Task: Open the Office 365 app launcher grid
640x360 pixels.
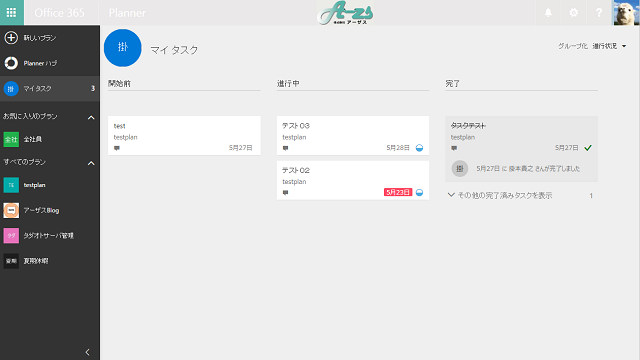Action: tap(11, 13)
